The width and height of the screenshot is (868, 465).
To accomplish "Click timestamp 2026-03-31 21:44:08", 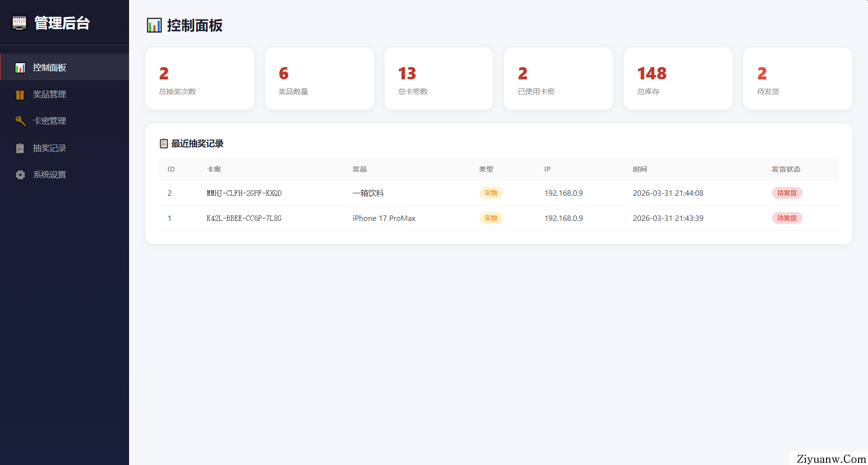I will tap(668, 193).
